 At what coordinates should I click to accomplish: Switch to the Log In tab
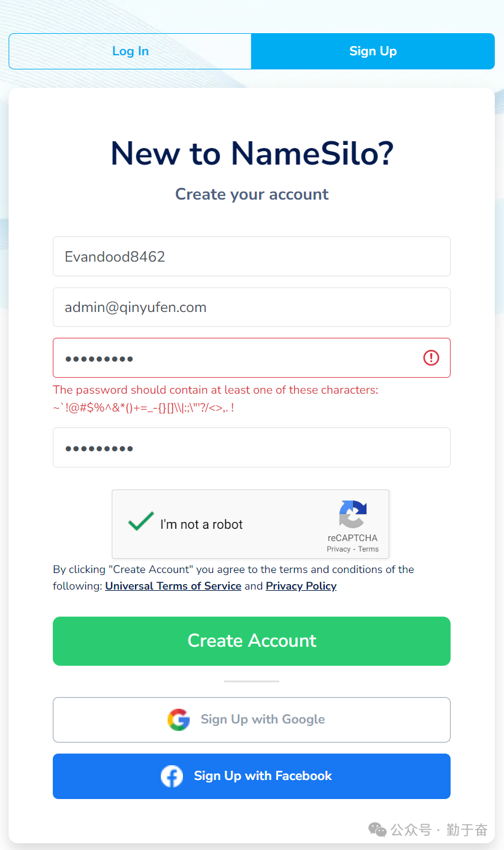tap(130, 51)
